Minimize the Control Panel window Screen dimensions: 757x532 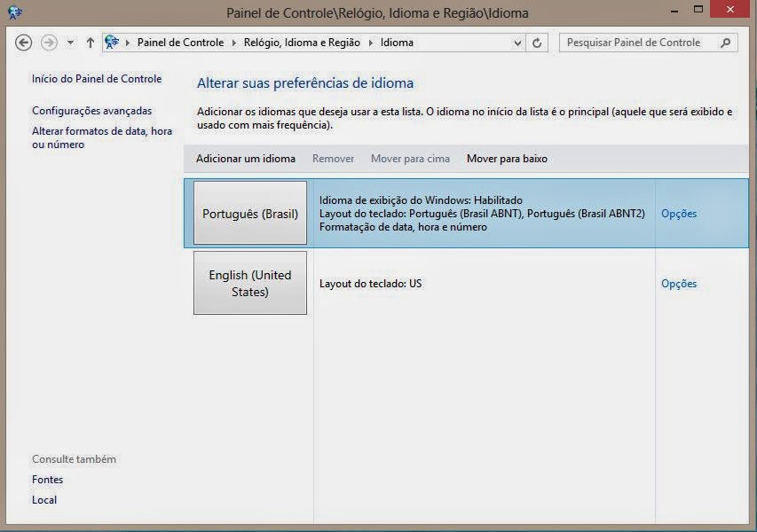674,11
